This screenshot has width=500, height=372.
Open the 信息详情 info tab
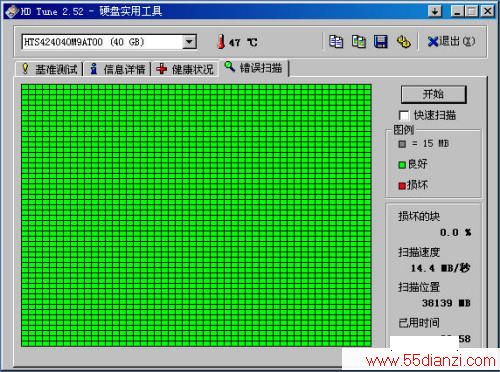tap(117, 69)
